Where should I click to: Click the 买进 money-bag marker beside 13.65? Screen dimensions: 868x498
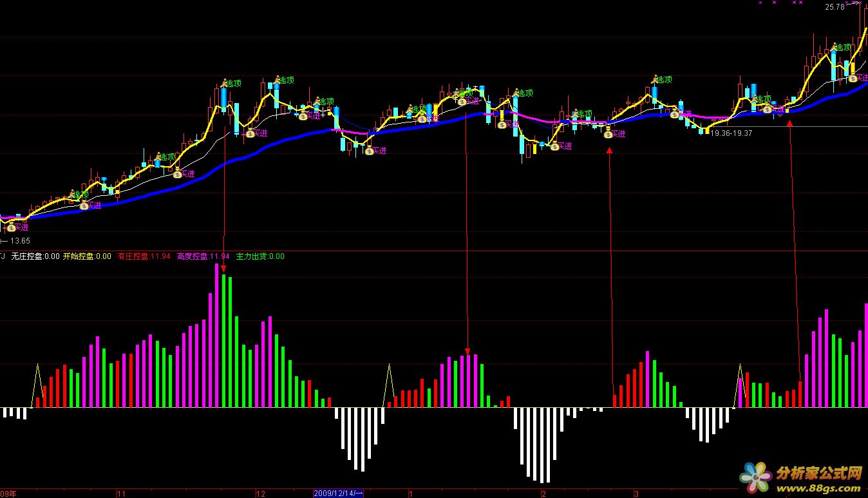(x=12, y=227)
